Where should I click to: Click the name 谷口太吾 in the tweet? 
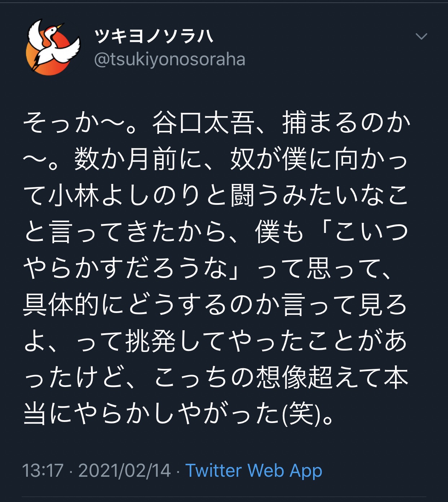pyautogui.click(x=204, y=123)
